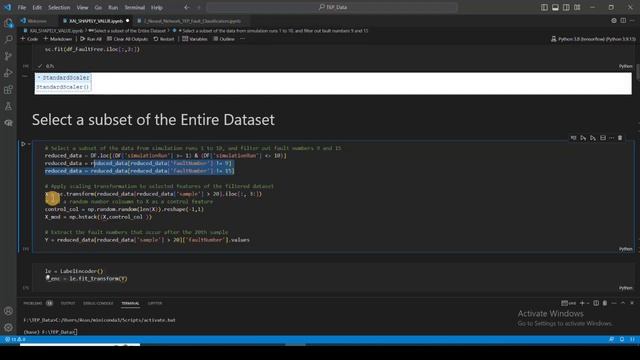Delete the selected cell
Image resolution: width=640 pixels, height=360 pixels.
620,138
